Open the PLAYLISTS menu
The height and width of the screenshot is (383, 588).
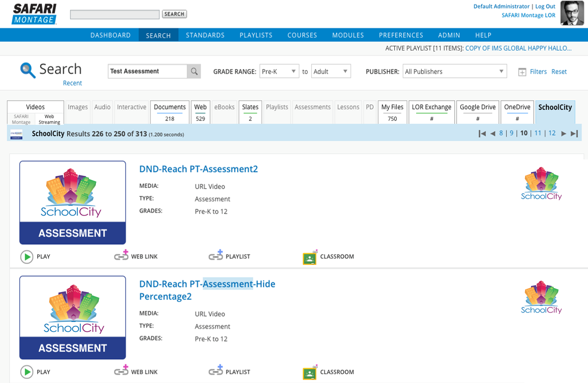tap(256, 35)
